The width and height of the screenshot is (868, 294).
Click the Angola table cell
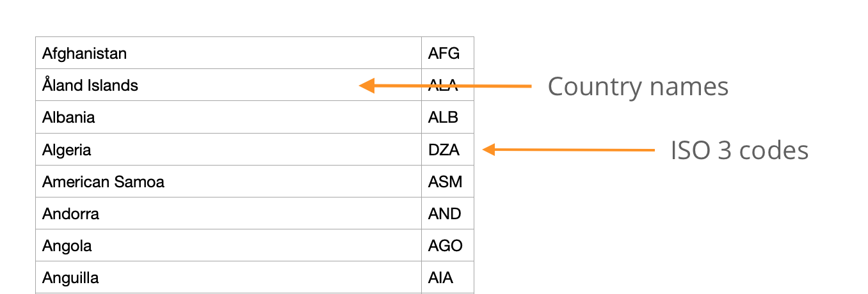point(67,246)
